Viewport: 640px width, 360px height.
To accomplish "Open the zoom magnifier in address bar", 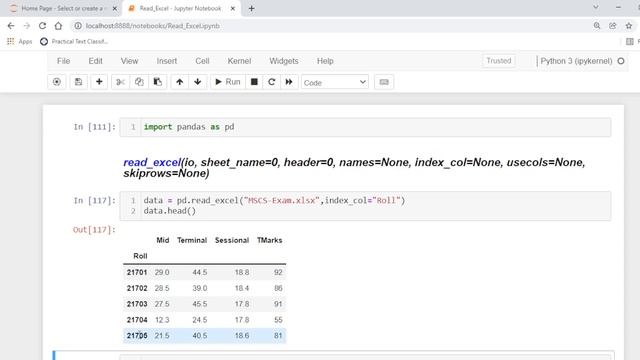I will pyautogui.click(x=597, y=26).
